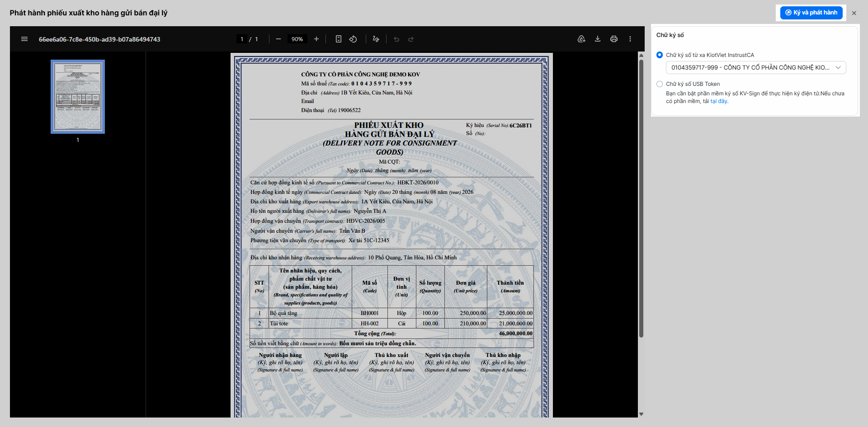This screenshot has width=868, height=427.
Task: Select the page 1 thumbnail
Action: [x=78, y=97]
